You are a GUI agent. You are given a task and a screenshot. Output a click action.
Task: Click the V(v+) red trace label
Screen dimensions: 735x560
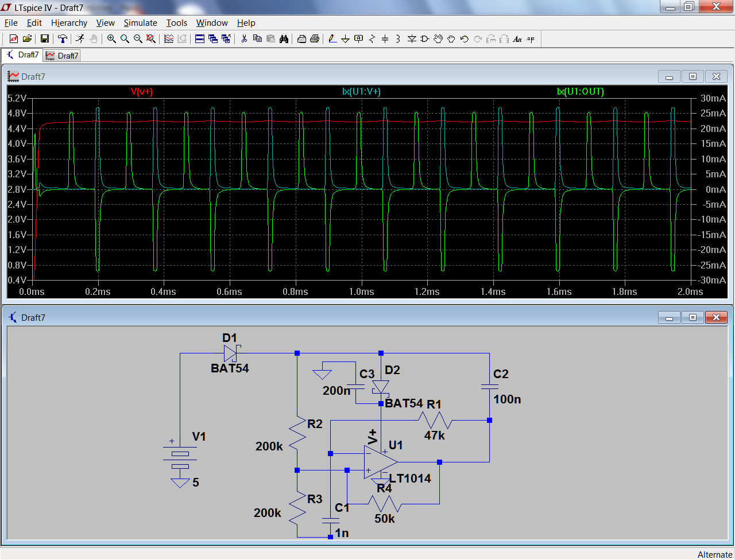pos(142,91)
